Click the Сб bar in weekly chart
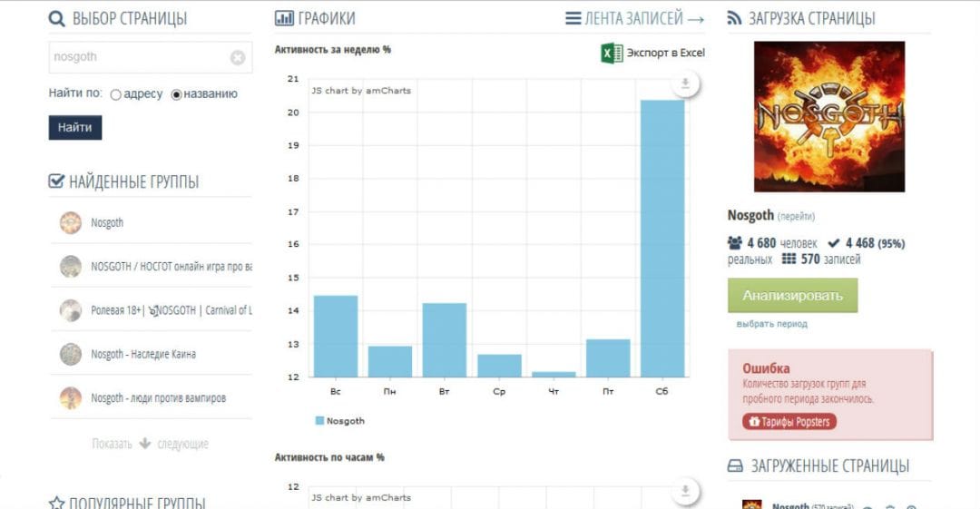 tap(662, 239)
